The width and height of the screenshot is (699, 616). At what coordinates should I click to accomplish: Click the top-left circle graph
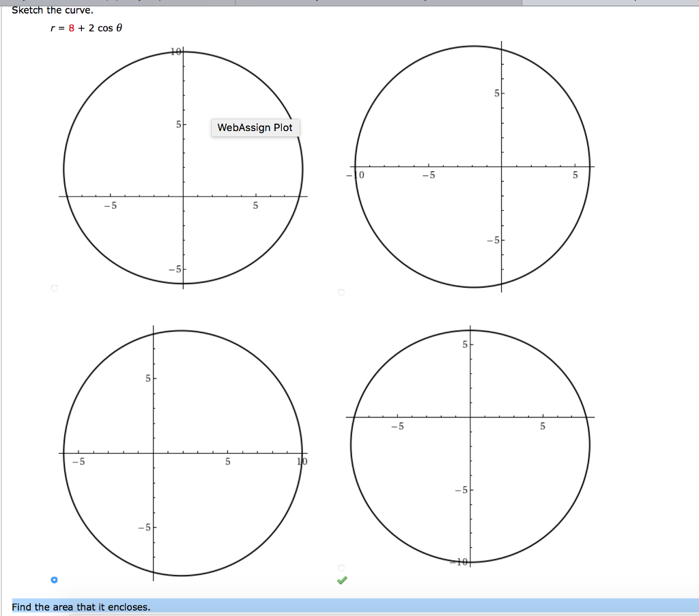point(183,167)
